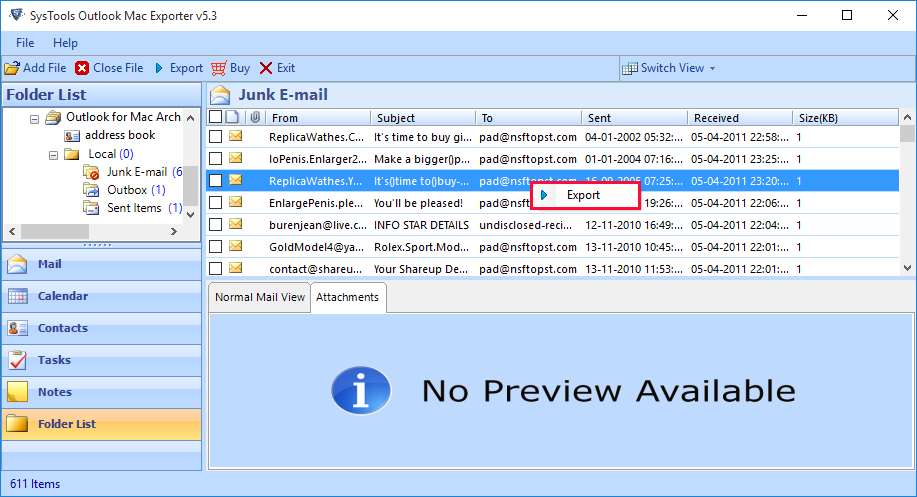Click email list scroll down arrow
Screen dimensions: 917x497
click(907, 268)
